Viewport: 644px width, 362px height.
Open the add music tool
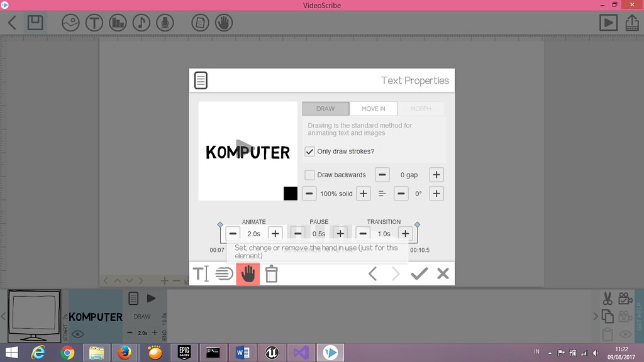pyautogui.click(x=142, y=23)
